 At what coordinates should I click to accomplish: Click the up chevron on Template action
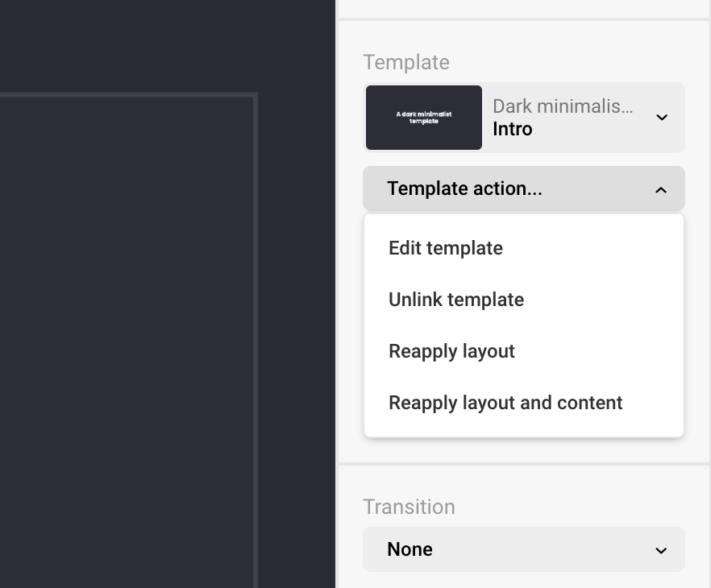pyautogui.click(x=661, y=189)
